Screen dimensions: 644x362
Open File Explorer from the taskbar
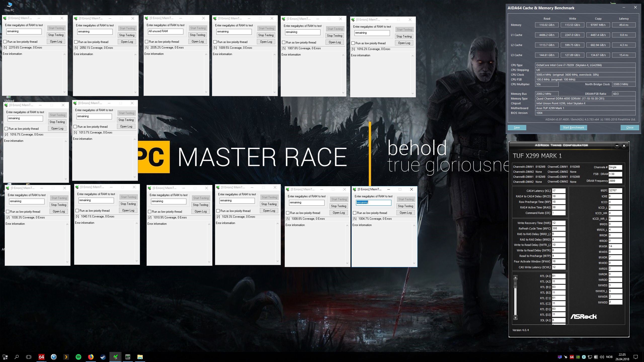pos(140,357)
